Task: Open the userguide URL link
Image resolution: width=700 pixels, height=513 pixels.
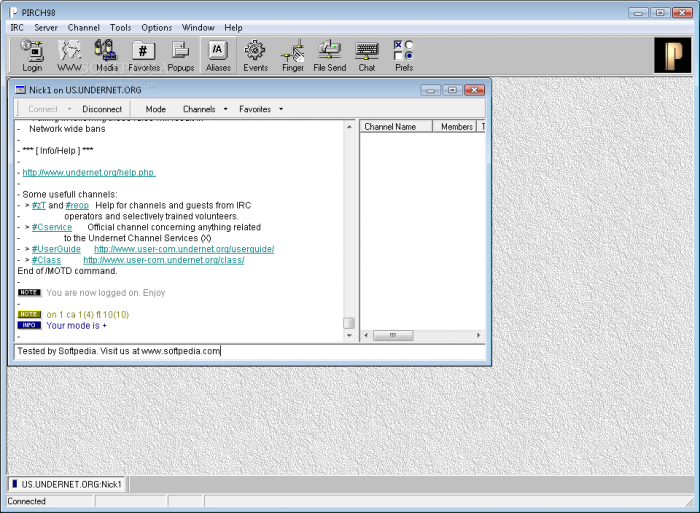Action: click(184, 249)
